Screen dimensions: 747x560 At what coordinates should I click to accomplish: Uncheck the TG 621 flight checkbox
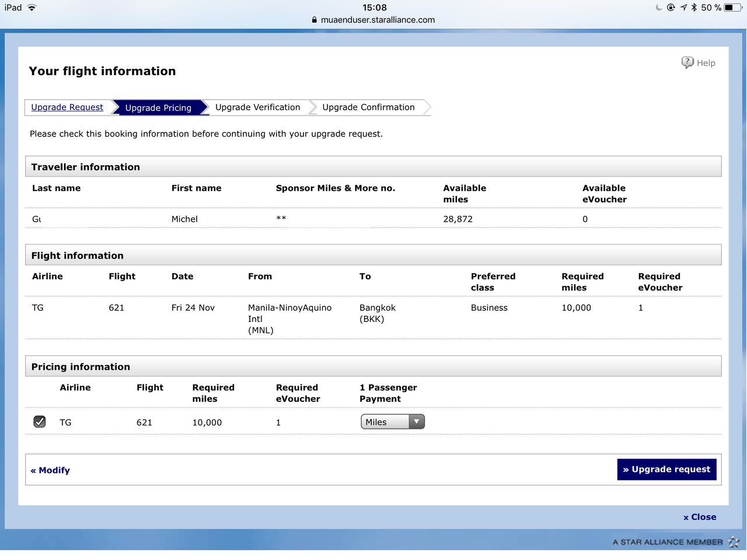tap(40, 421)
